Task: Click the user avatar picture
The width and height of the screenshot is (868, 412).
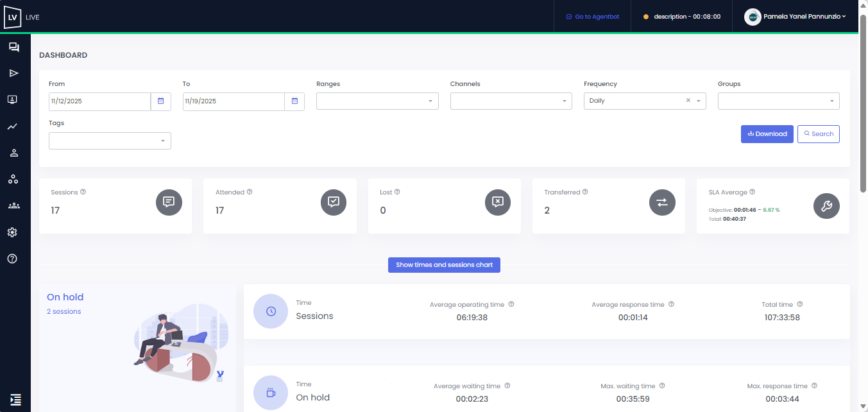Action: click(x=753, y=17)
